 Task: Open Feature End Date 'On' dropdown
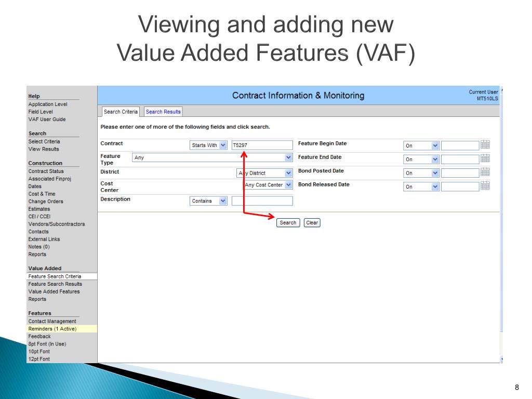coord(421,159)
